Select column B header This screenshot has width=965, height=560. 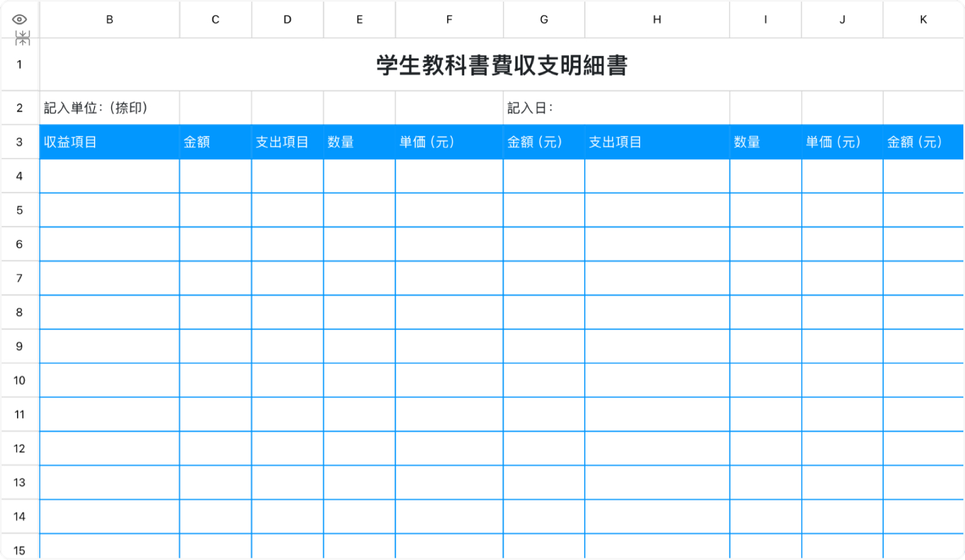[109, 19]
